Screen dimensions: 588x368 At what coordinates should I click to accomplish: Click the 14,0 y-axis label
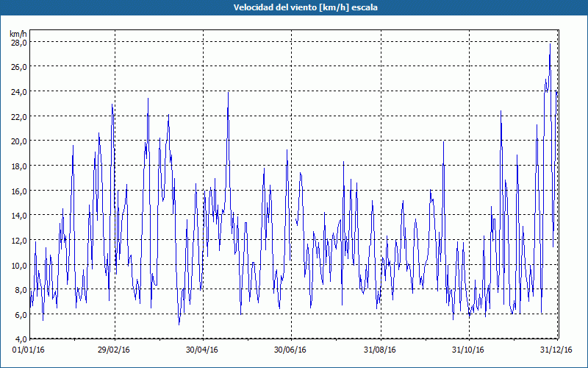(18, 216)
